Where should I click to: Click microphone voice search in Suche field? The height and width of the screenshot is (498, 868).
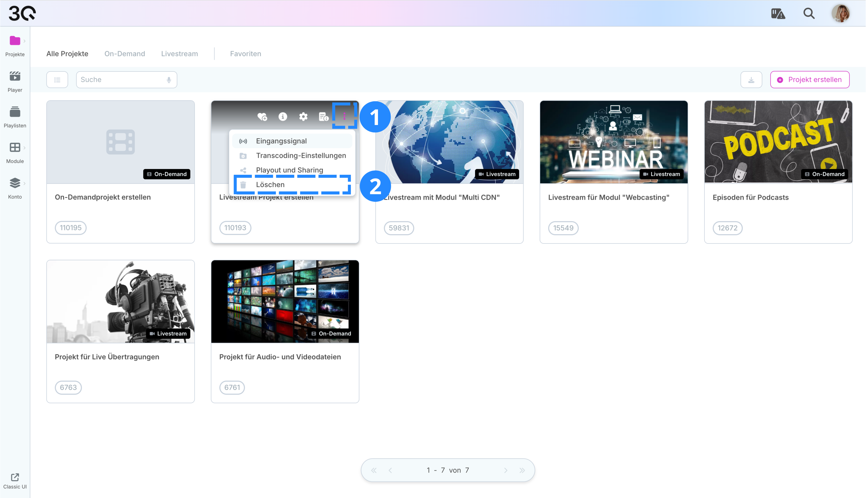pos(169,80)
